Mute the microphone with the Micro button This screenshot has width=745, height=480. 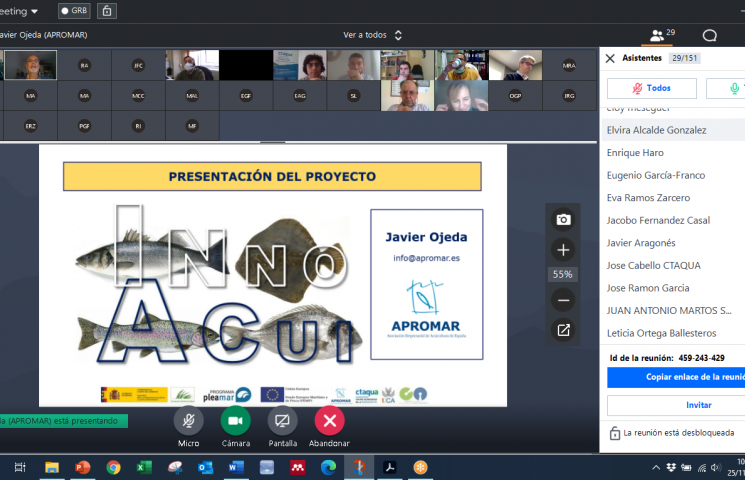[x=189, y=421]
